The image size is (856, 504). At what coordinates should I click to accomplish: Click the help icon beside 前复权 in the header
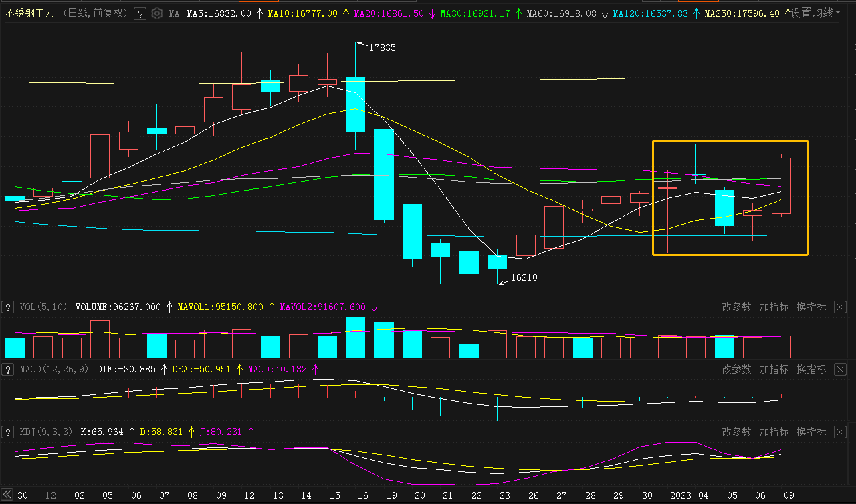(x=140, y=13)
